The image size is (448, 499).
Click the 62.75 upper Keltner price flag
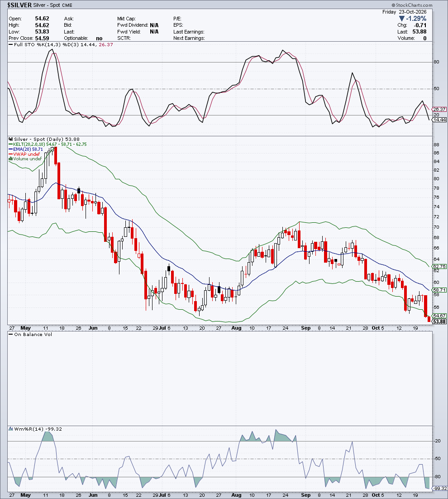tap(439, 266)
